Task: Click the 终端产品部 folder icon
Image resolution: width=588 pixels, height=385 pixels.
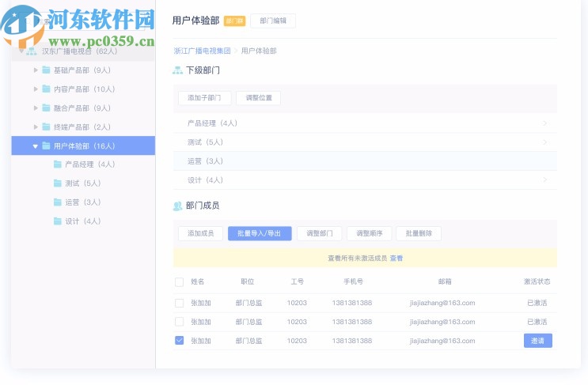Action: 46,127
